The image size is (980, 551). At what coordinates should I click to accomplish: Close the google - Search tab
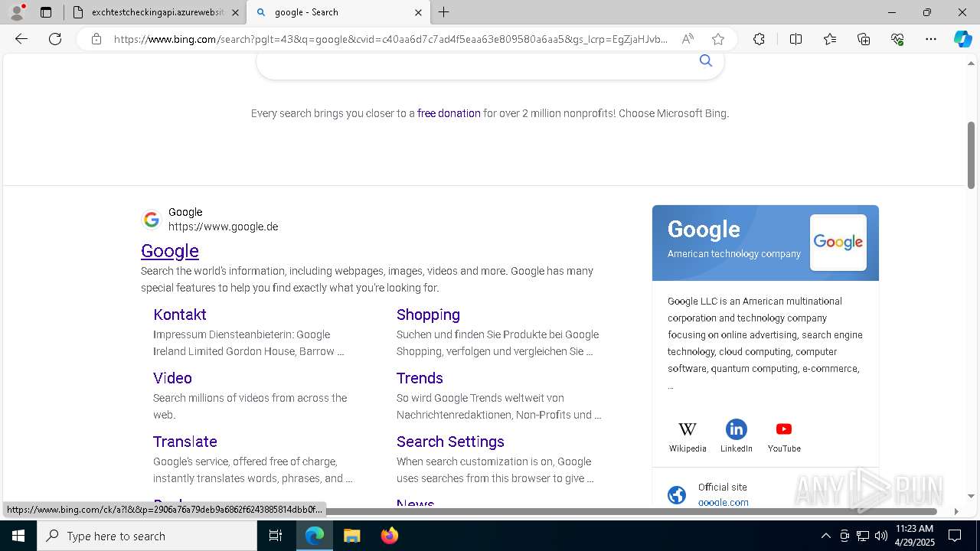(x=418, y=12)
